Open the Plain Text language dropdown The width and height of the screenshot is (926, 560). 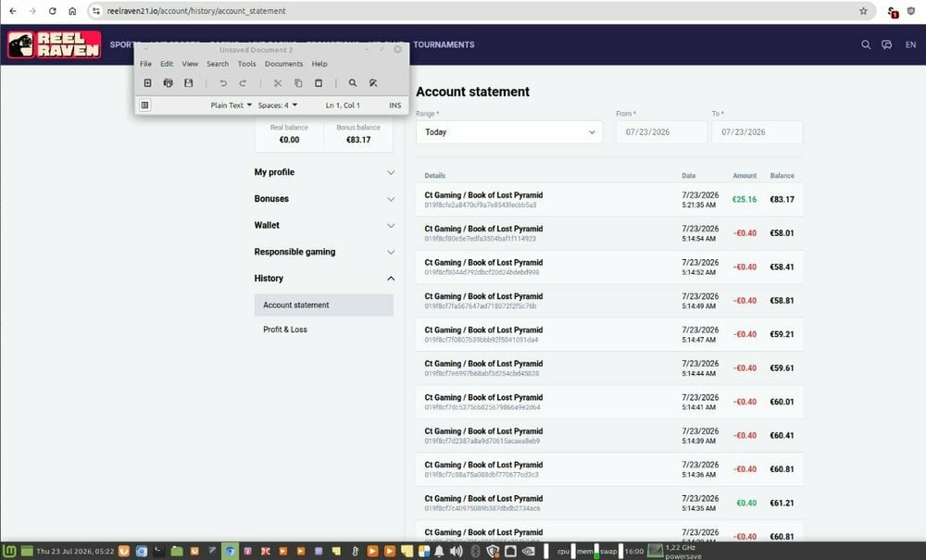pos(231,105)
